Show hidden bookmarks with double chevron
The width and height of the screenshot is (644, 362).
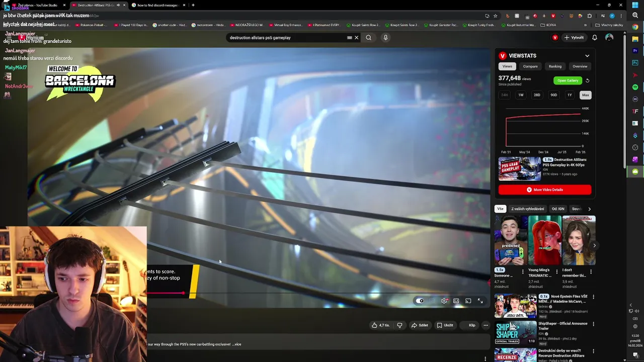[x=585, y=25]
